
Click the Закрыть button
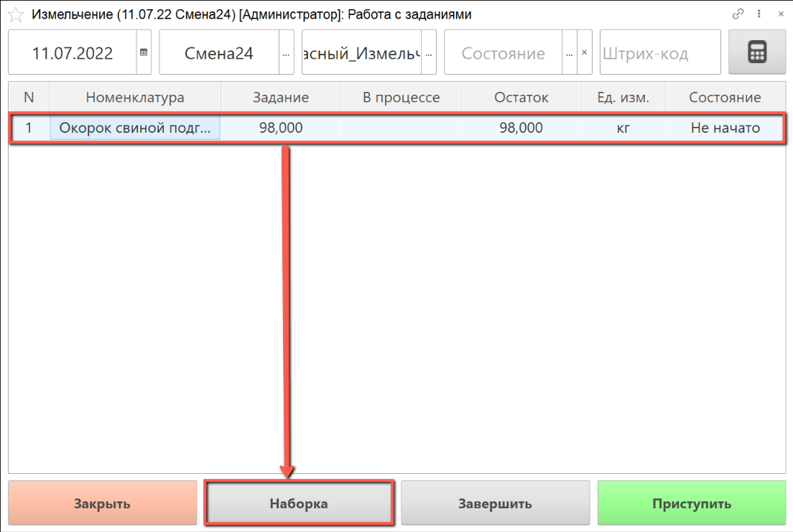pyautogui.click(x=102, y=503)
